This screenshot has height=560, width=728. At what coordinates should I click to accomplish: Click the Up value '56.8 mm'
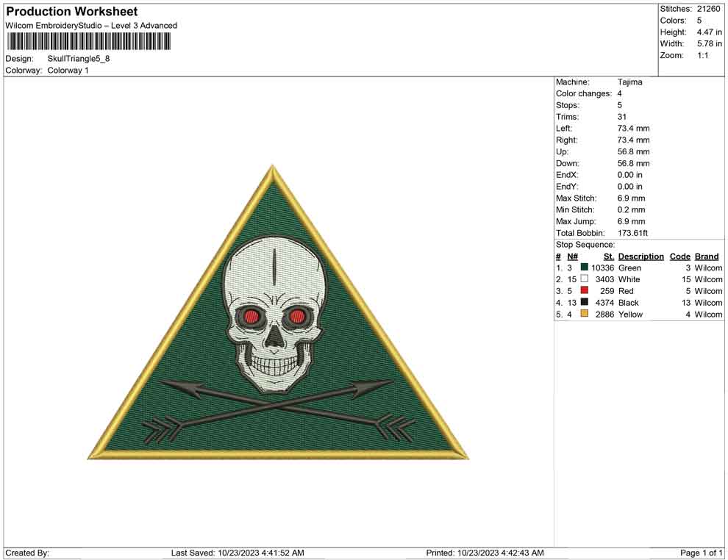pyautogui.click(x=633, y=151)
